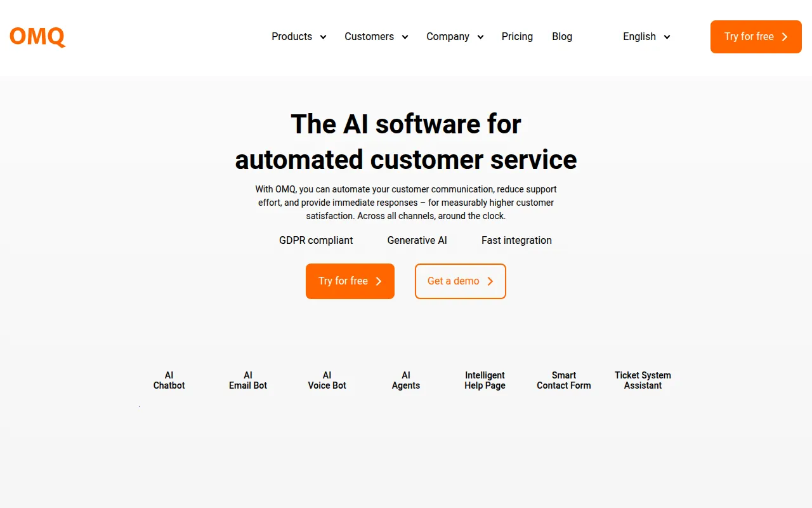
Task: Click the Get a demo button
Action: [461, 281]
